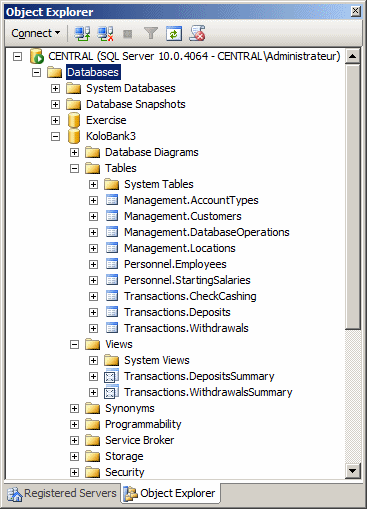Image resolution: width=367 pixels, height=509 pixels.
Task: Expand the Service Broker node
Action: [x=75, y=440]
